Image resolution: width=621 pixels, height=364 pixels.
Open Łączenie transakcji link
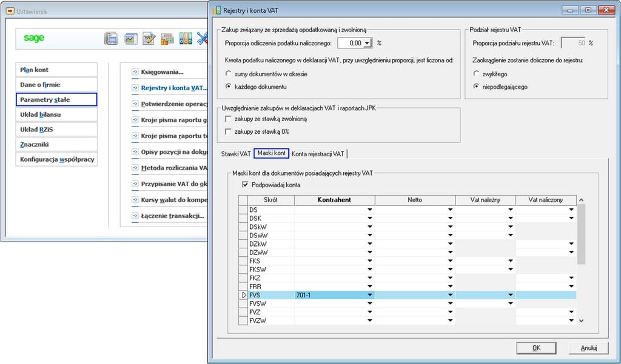click(x=172, y=216)
